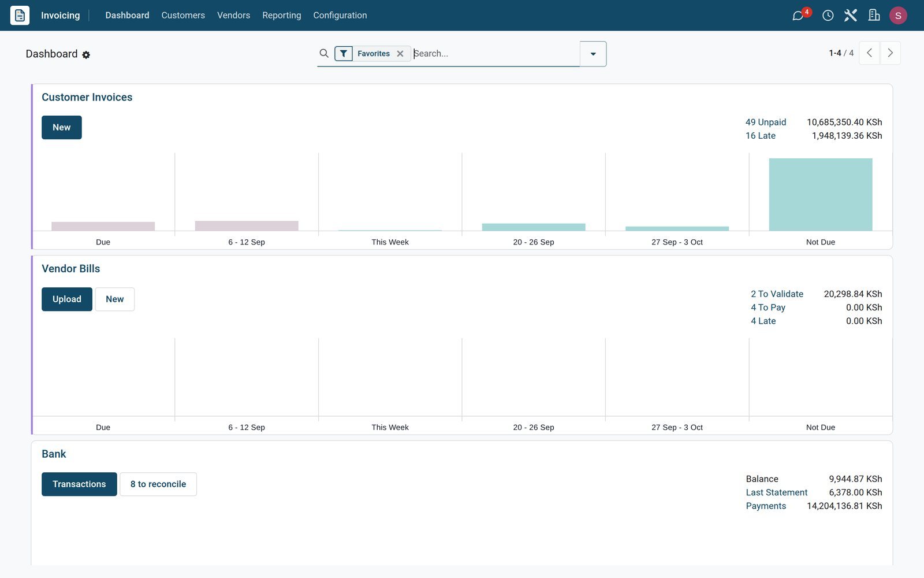Viewport: 924px width, 578px height.
Task: Open the Dashboard menu
Action: point(127,16)
